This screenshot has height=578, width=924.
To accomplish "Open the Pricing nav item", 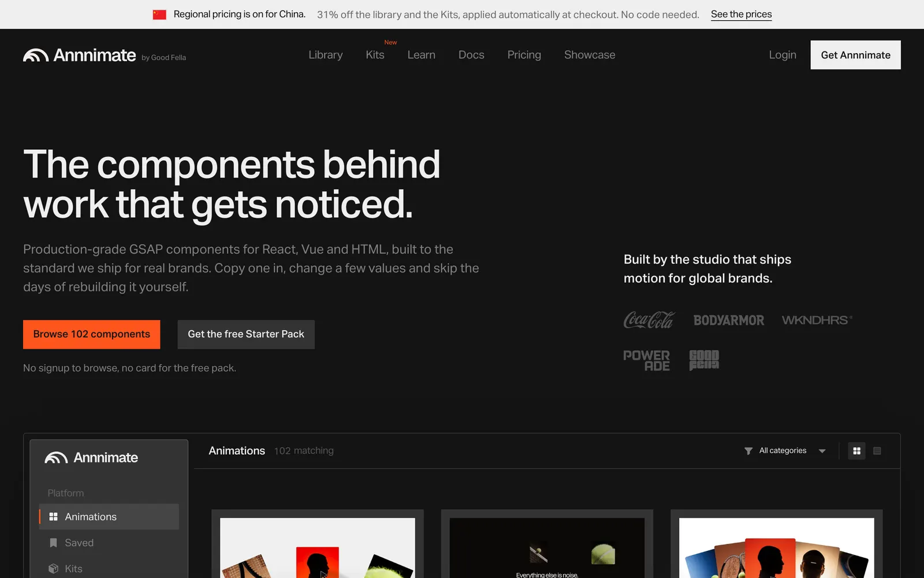I will point(524,55).
